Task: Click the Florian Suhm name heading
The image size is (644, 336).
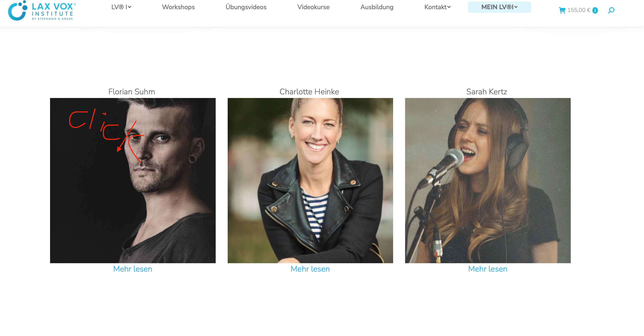Action: click(132, 92)
